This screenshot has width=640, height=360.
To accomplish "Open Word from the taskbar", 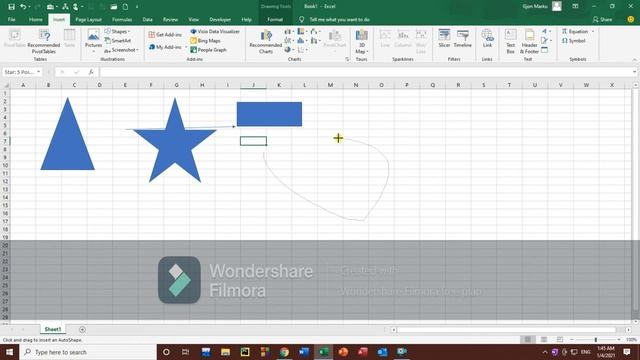I will pos(304,352).
